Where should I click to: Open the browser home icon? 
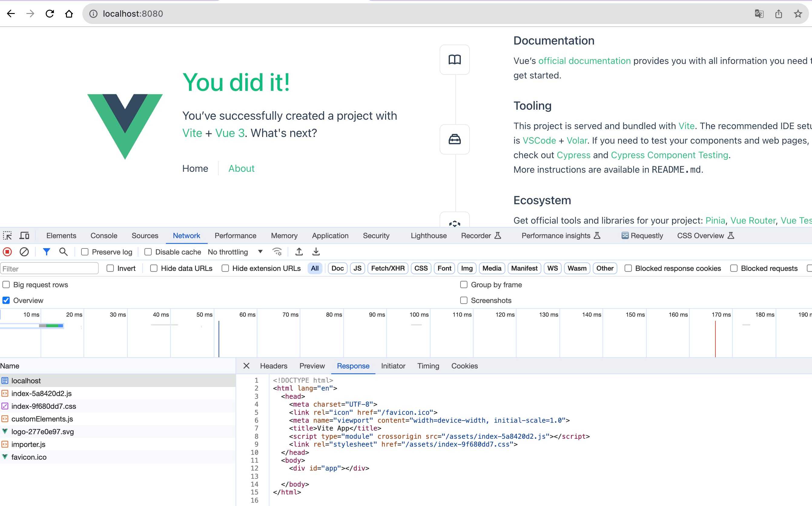point(69,14)
